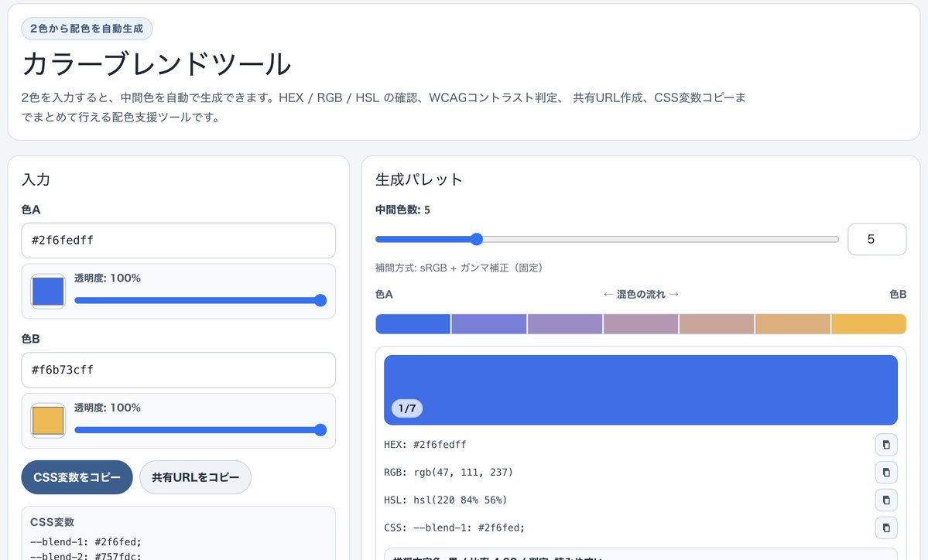
Task: Copy the HEX value #2f6fedff
Action: point(886,445)
